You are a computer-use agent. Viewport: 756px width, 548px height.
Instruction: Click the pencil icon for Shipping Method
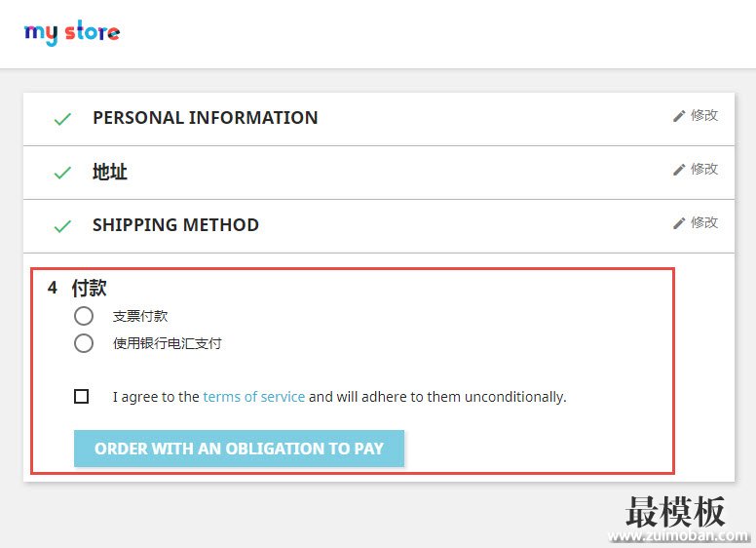point(679,223)
